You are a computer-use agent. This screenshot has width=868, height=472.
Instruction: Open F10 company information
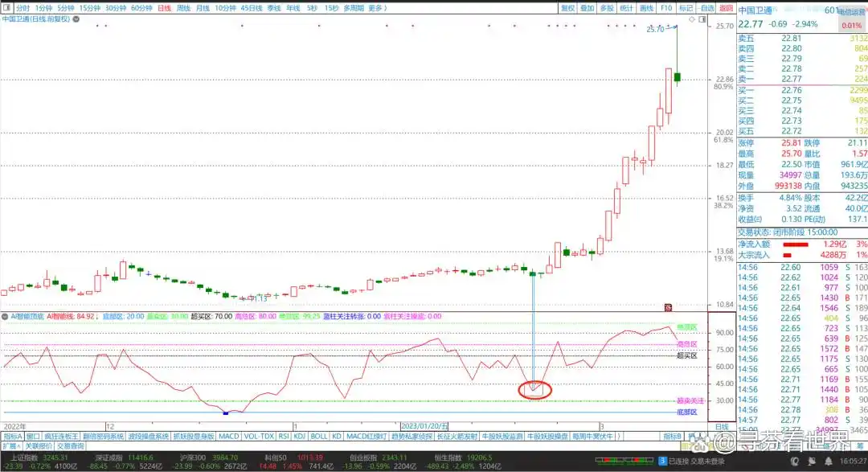tap(665, 7)
